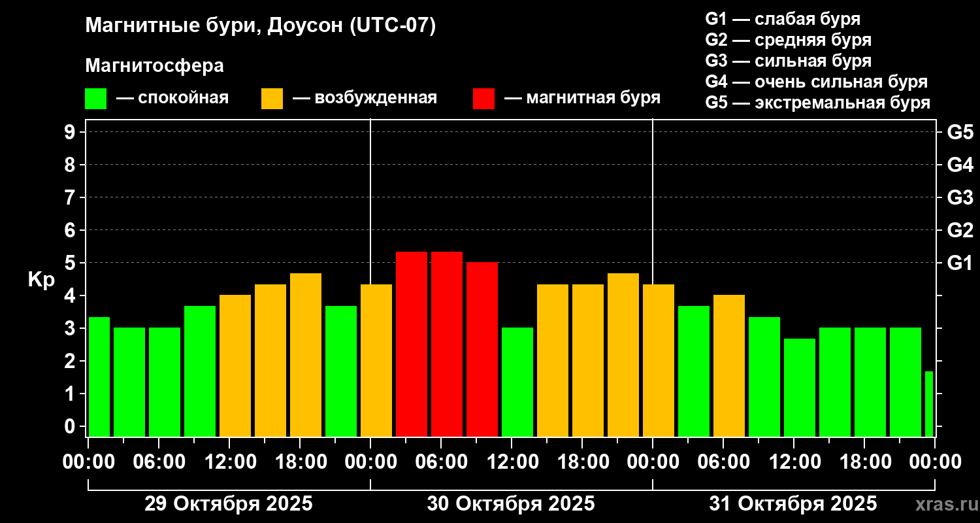Click the right-axis 'G3' level label
Screen dimensions: 980x523
960,198
